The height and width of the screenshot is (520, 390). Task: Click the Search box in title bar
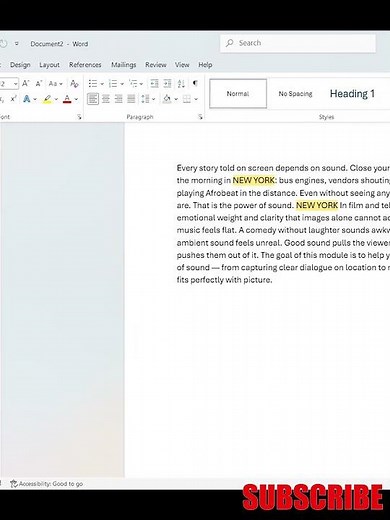point(298,43)
